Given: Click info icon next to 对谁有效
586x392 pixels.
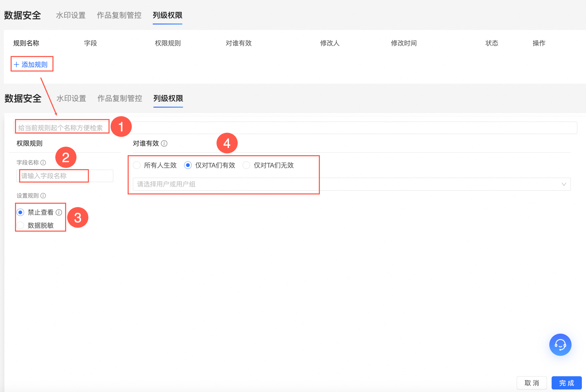Looking at the screenshot, I should [164, 144].
